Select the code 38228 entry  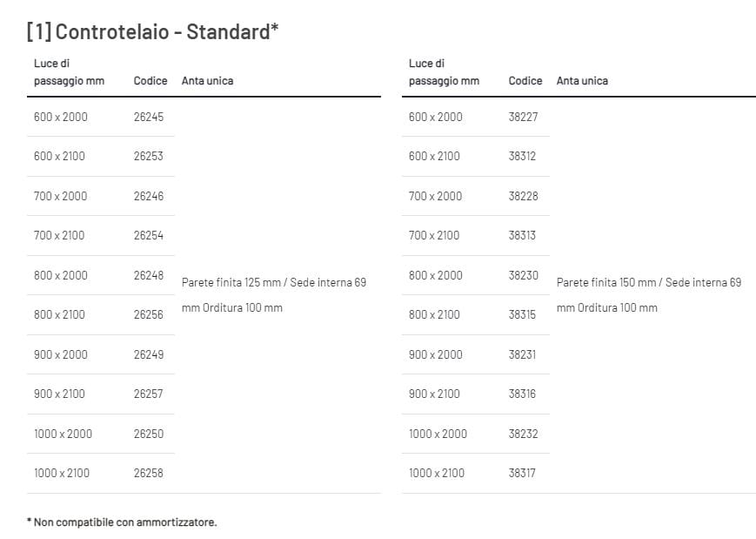(524, 196)
